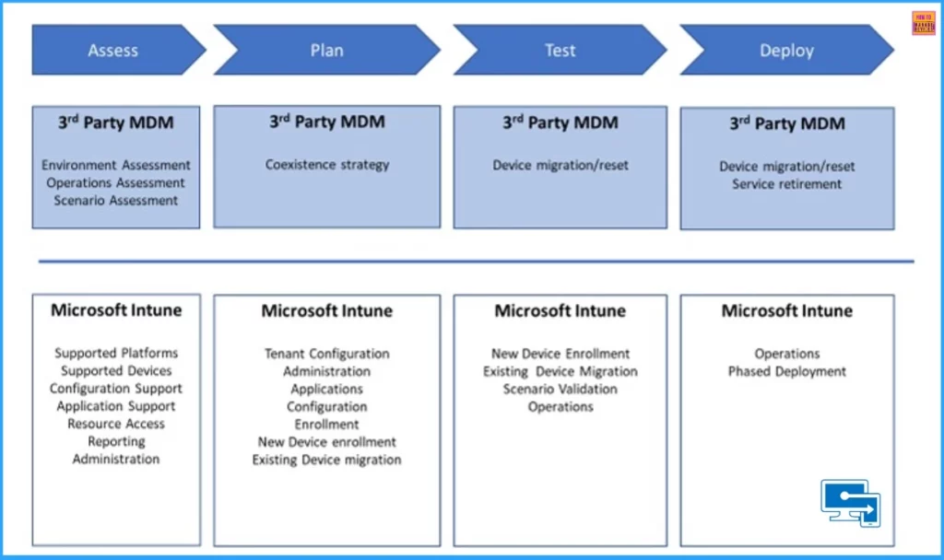This screenshot has height=560, width=944.
Task: Select the Deploy phase arrow
Action: (787, 50)
